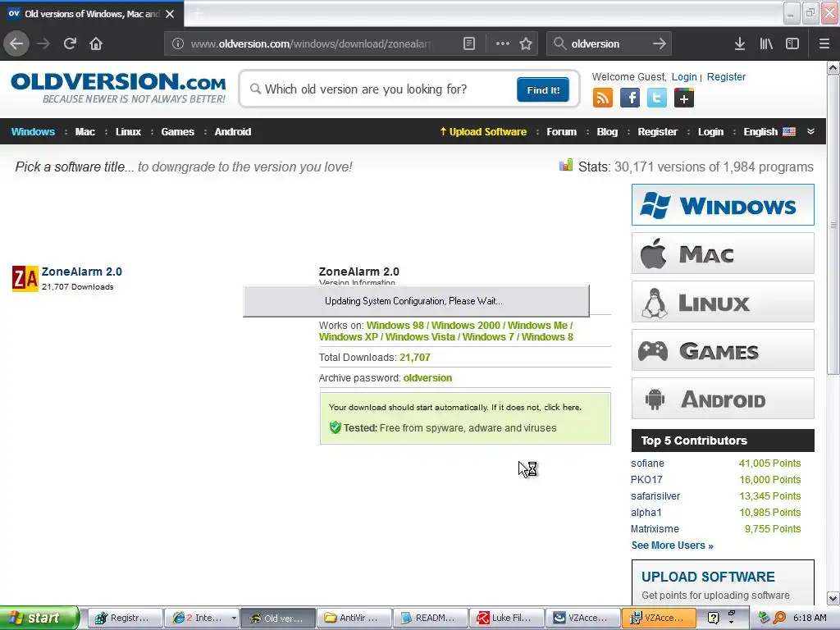The height and width of the screenshot is (630, 840).
Task: Click the page scrollbar up arrow
Action: 833,67
